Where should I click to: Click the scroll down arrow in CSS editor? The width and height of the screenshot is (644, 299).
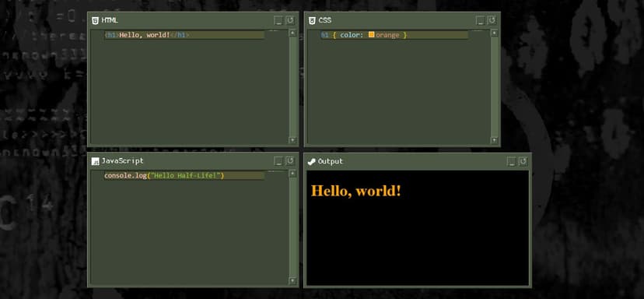coord(495,140)
